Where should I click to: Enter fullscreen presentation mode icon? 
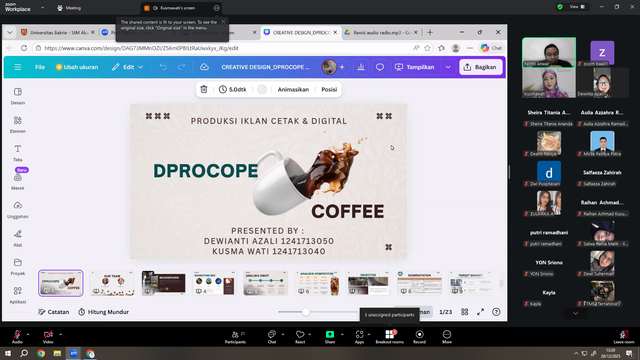[480, 312]
